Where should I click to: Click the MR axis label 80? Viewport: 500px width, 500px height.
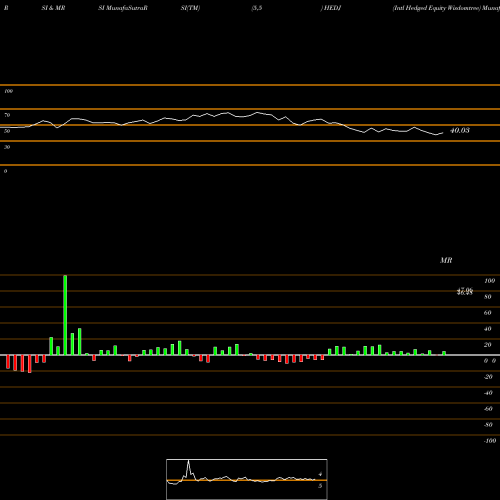coord(488,297)
